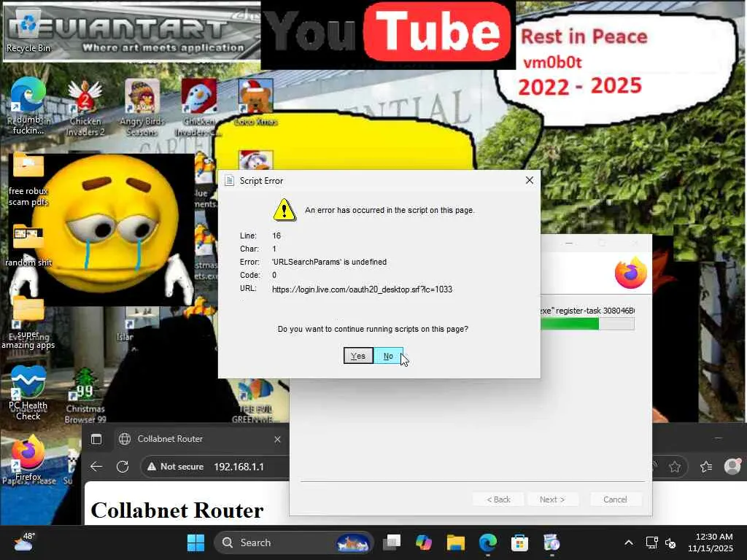Click the taskbar Search box
Screen dimensions: 747x560
click(x=294, y=542)
